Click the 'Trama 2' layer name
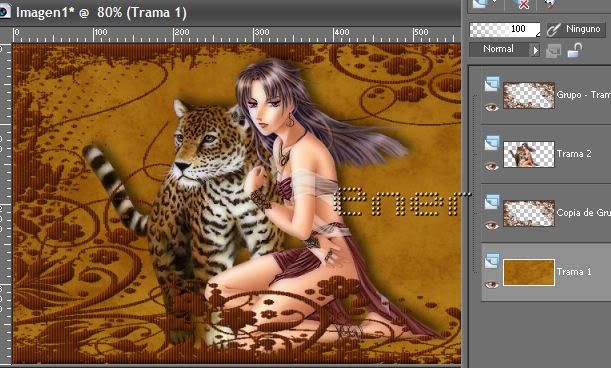 (574, 154)
